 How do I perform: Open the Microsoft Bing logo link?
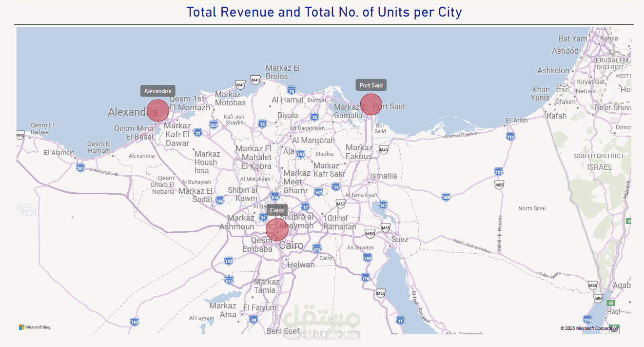click(x=35, y=327)
